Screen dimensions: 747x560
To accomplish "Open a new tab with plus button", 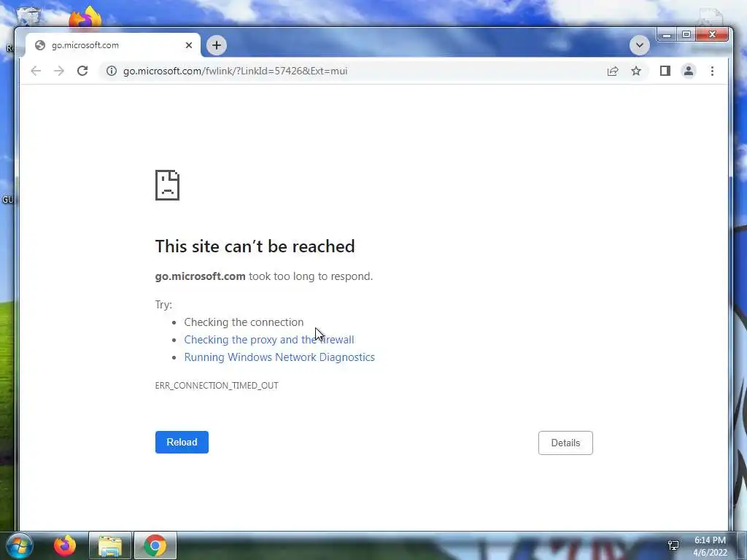I will click(216, 45).
